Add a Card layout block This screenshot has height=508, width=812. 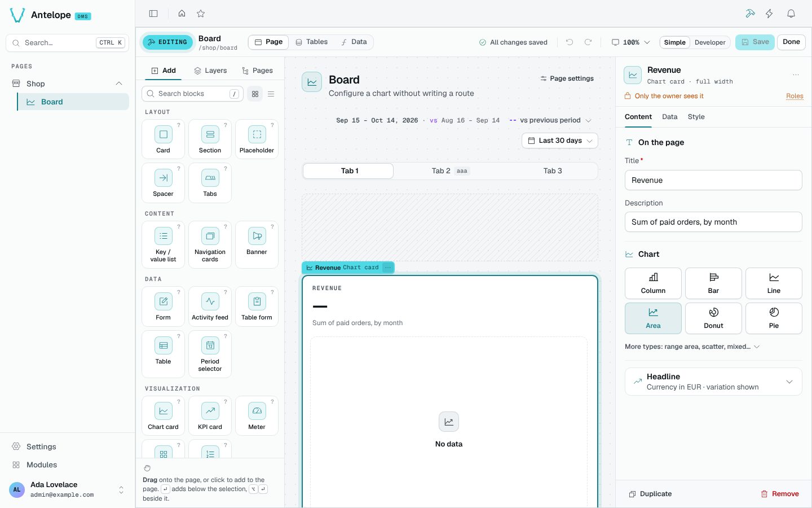[x=163, y=139]
